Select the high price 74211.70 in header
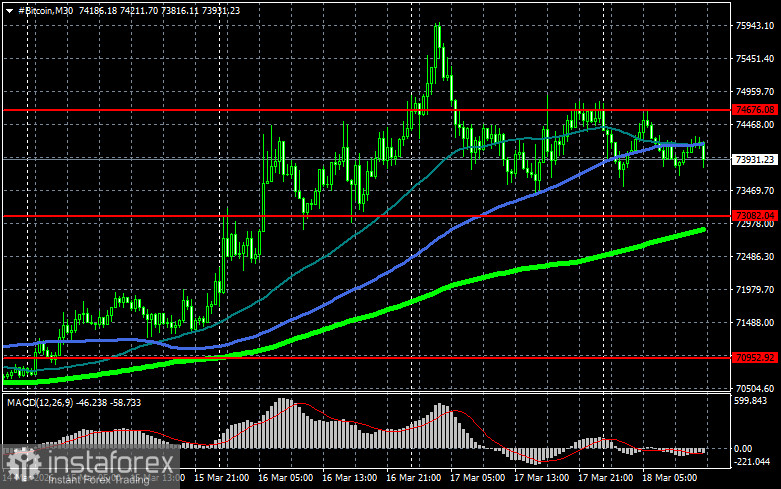Screen dimensions: 781x489 click(138, 10)
